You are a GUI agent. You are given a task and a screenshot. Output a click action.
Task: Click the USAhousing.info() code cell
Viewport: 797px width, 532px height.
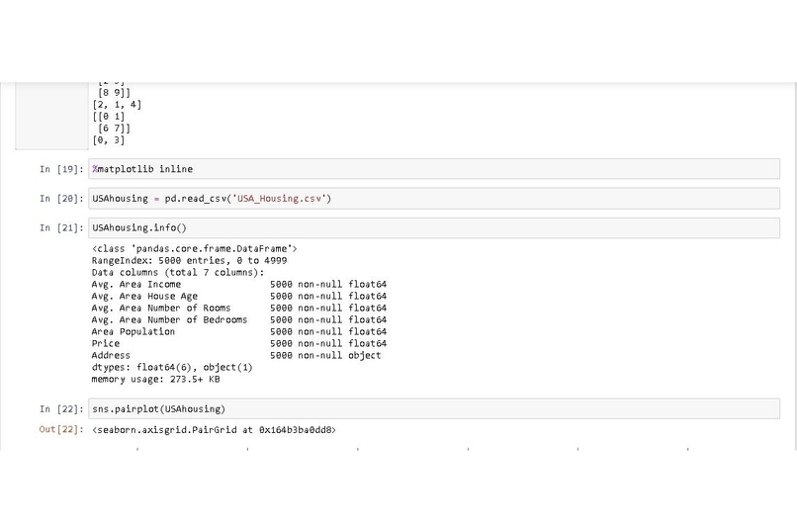[x=434, y=227]
